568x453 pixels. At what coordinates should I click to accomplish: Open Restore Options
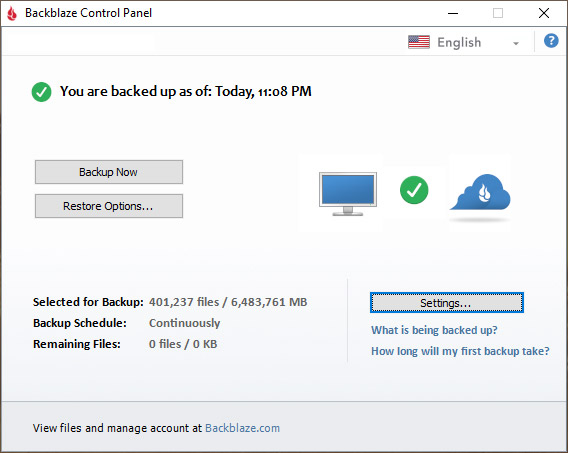109,206
